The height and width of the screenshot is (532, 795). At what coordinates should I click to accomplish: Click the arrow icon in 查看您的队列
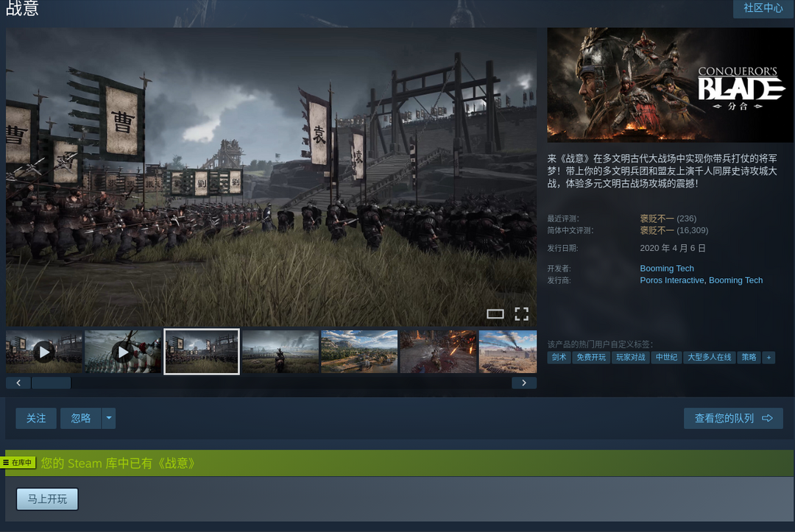pyautogui.click(x=767, y=419)
